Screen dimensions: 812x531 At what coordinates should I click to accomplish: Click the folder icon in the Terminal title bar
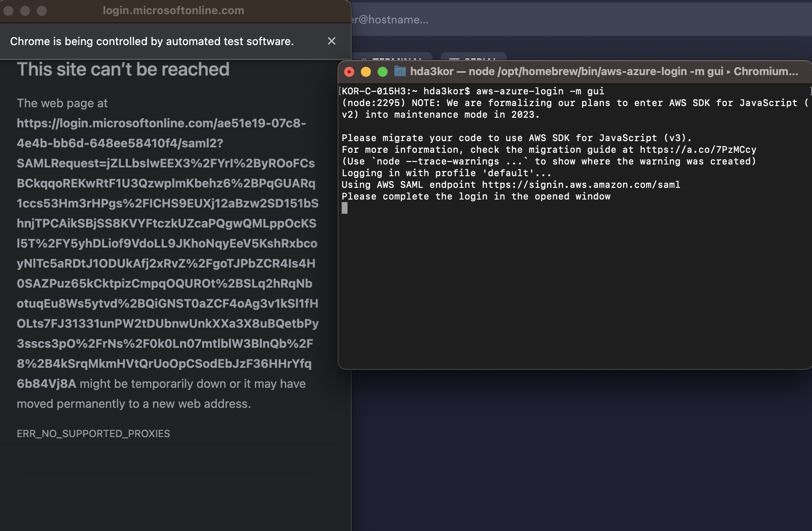pos(400,72)
